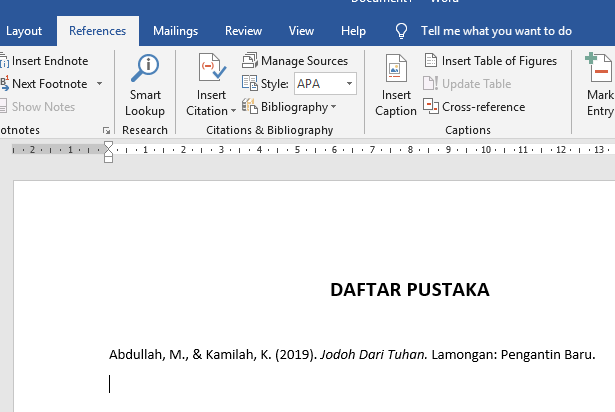Open the Footnotes dialog launcher
Screen dimensions: 615x412
coord(106,130)
